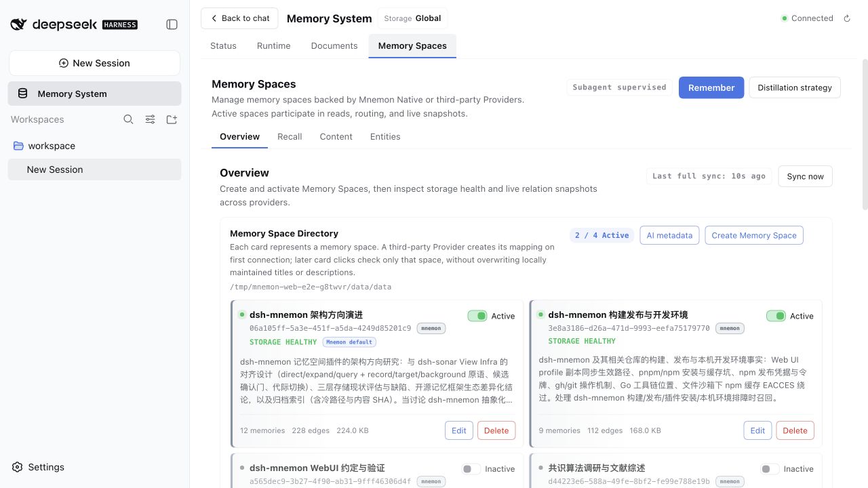The width and height of the screenshot is (868, 488).
Task: Select the Overview sub-tab
Action: tap(239, 136)
